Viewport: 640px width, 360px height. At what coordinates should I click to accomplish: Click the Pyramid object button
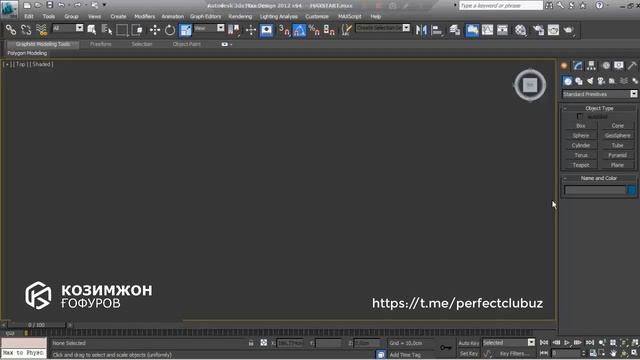pyautogui.click(x=617, y=155)
